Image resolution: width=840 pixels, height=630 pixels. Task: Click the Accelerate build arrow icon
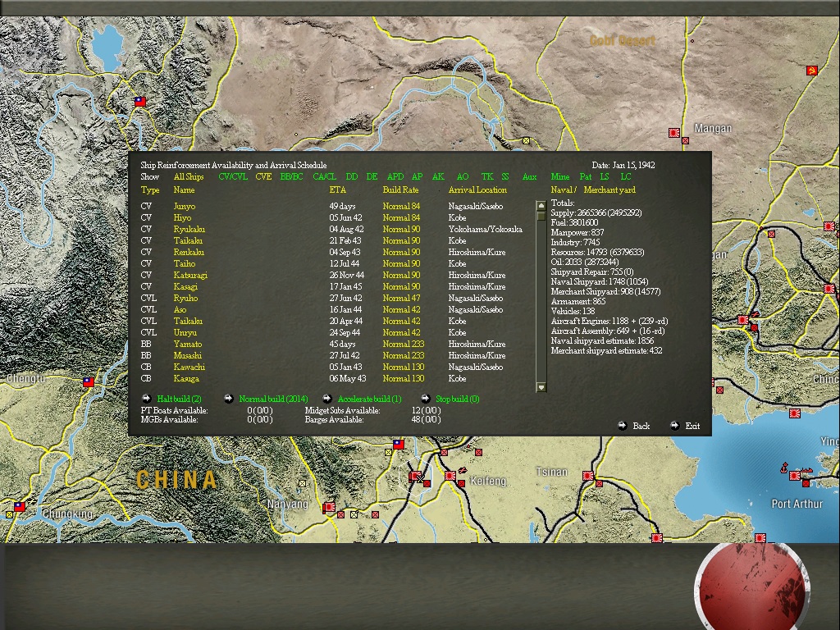[x=326, y=398]
